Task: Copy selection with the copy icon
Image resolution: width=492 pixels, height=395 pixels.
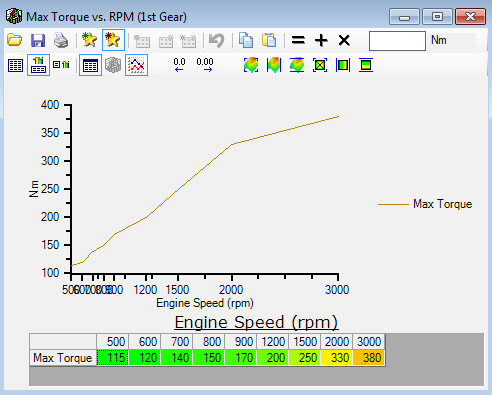Action: [x=246, y=40]
